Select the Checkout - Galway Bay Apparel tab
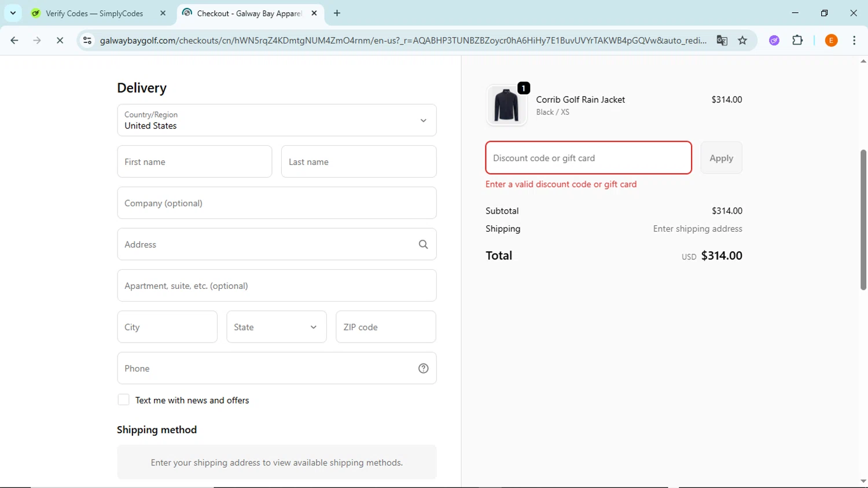 [x=251, y=13]
